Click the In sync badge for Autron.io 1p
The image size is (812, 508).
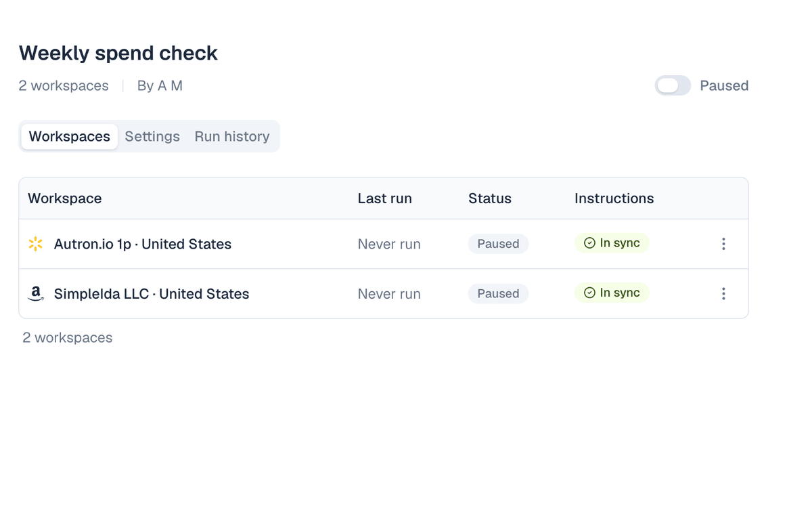point(612,243)
